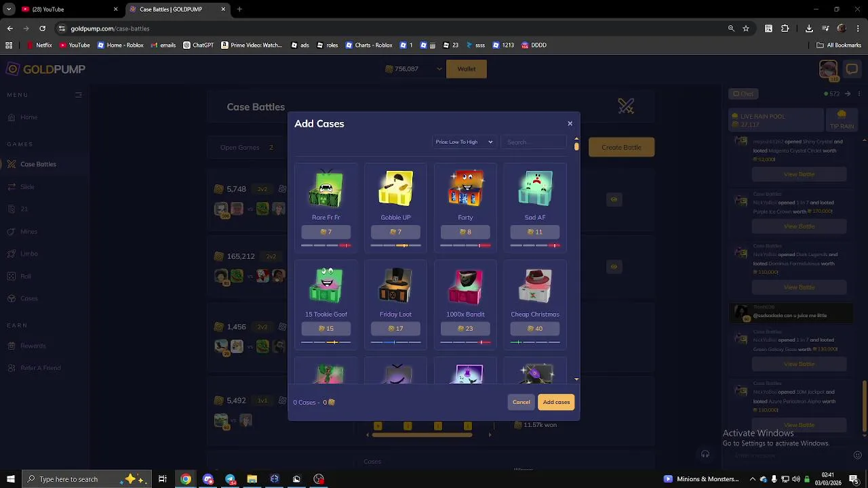Click the Rare Fr Fr price 7 button
Screen dimensions: 868x488
click(x=326, y=232)
